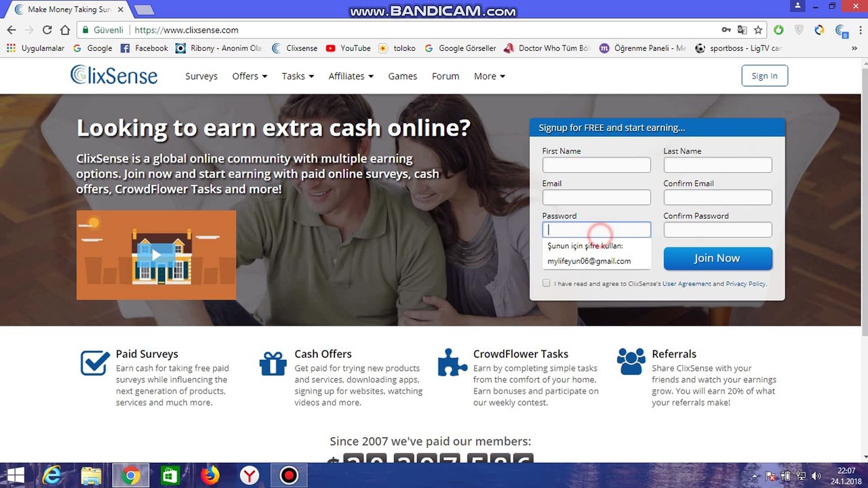
Task: Open saved passwords key icon in address bar
Action: point(726,30)
